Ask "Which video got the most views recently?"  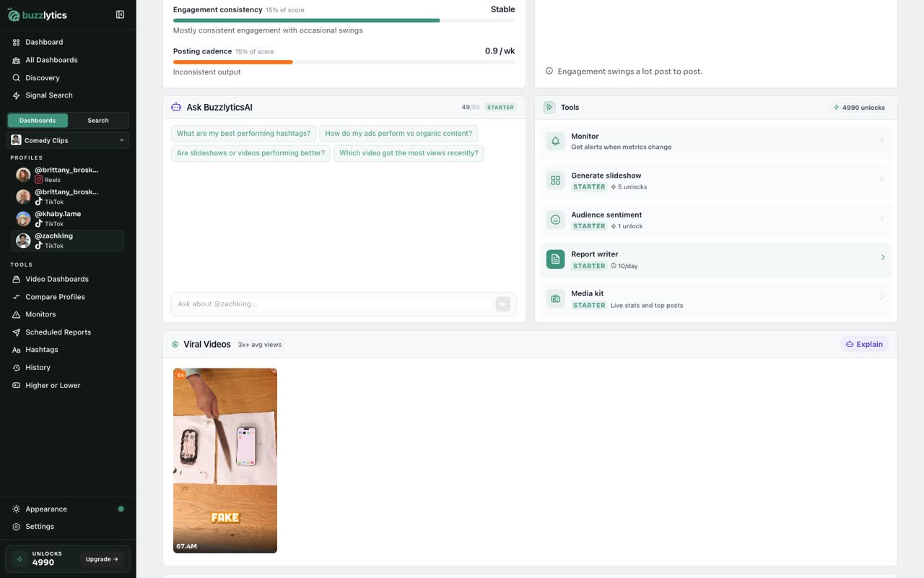tap(409, 153)
